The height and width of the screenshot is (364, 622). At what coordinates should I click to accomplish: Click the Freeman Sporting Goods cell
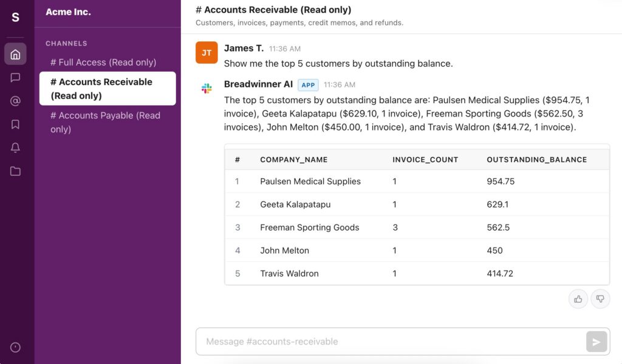coord(310,227)
